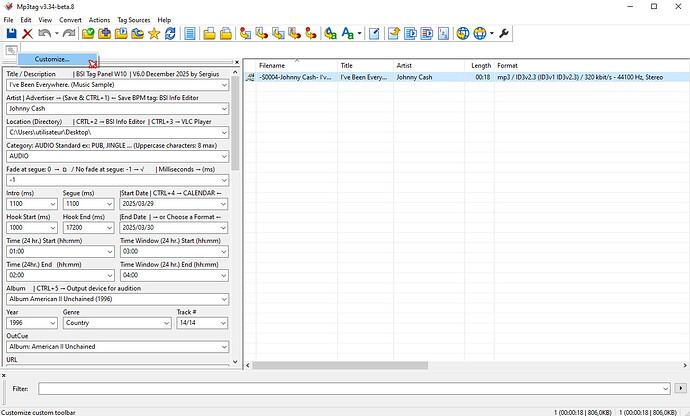Viewport: 690px width, 416px height.
Task: Open Extended Tags with the pencil-note icon
Action: coord(374,33)
